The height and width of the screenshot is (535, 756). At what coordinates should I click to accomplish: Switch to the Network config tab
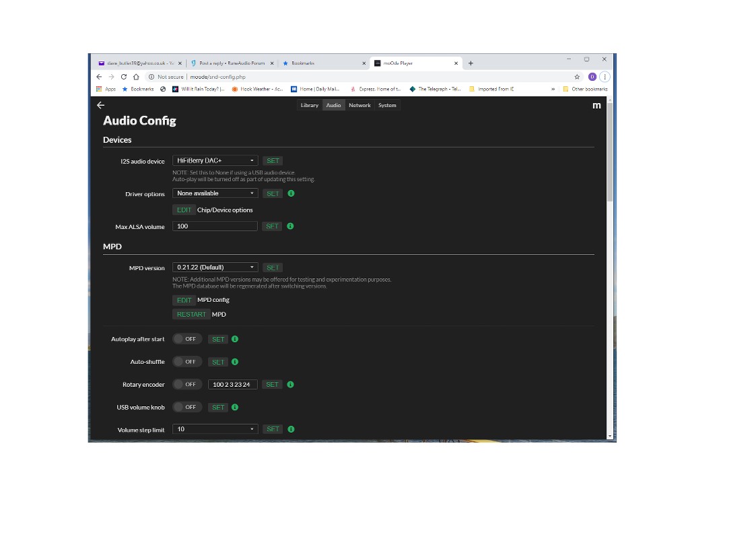coord(359,105)
